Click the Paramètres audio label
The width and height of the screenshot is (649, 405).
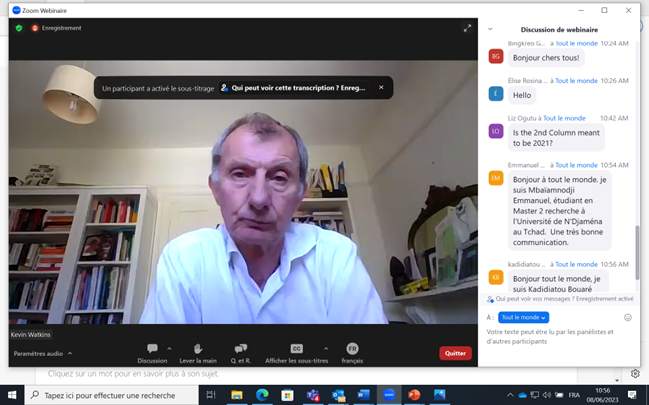click(38, 353)
